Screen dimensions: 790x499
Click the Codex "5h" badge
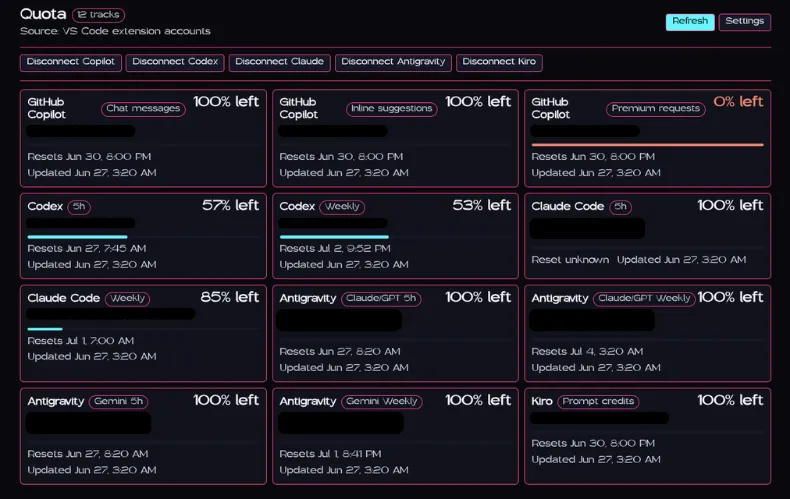(79, 207)
